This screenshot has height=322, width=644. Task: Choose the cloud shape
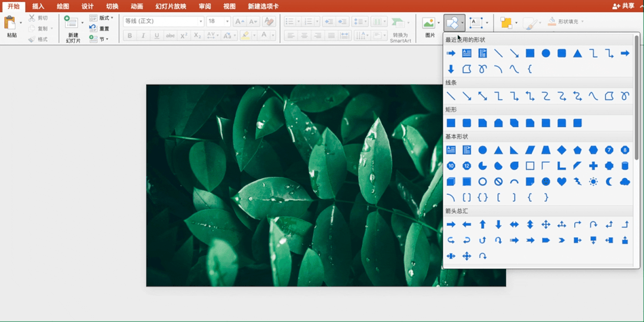[x=625, y=182]
